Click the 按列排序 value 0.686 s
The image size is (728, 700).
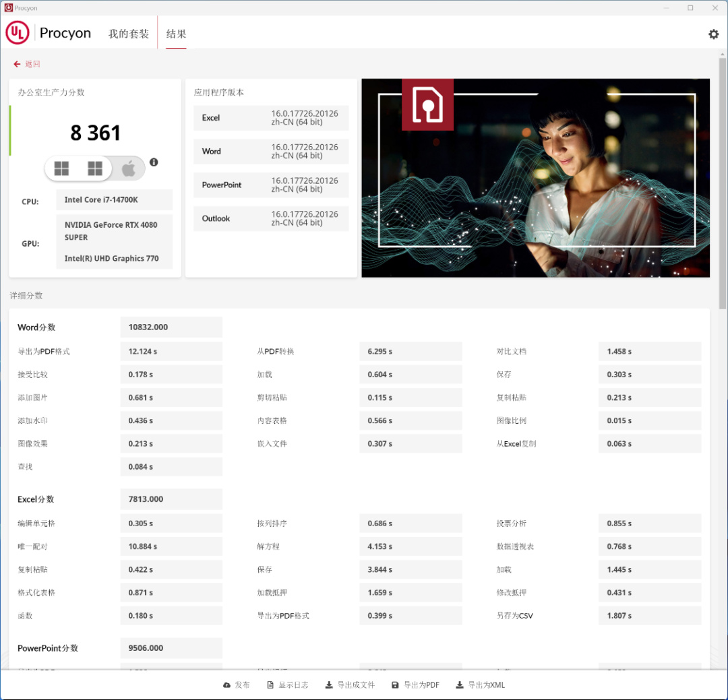point(411,523)
